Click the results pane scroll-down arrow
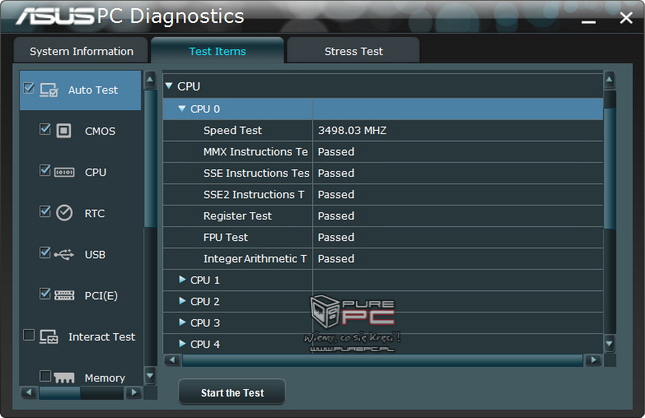Image resolution: width=645 pixels, height=418 pixels. click(610, 343)
